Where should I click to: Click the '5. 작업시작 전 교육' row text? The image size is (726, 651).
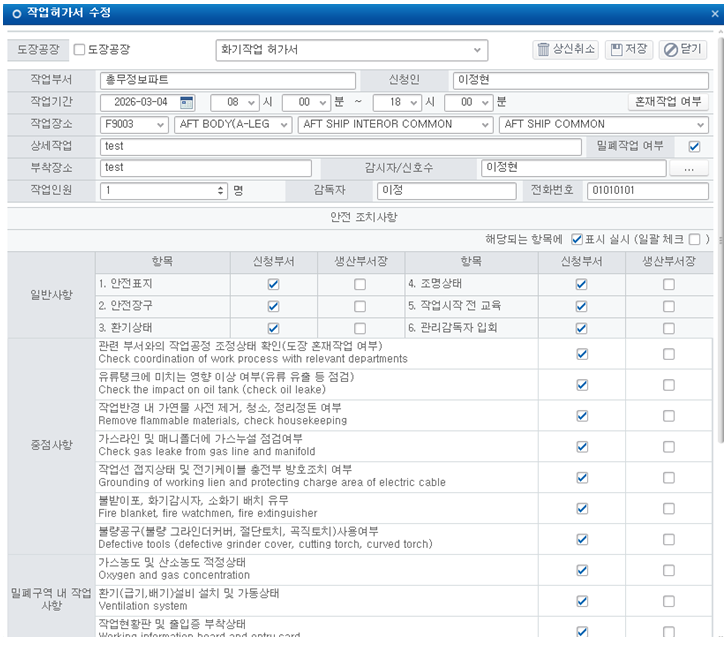click(454, 306)
